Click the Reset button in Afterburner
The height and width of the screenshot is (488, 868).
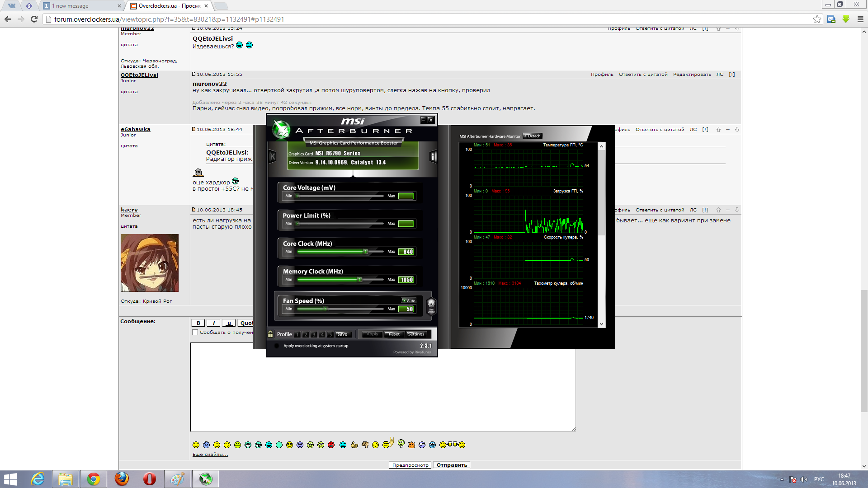(x=393, y=334)
